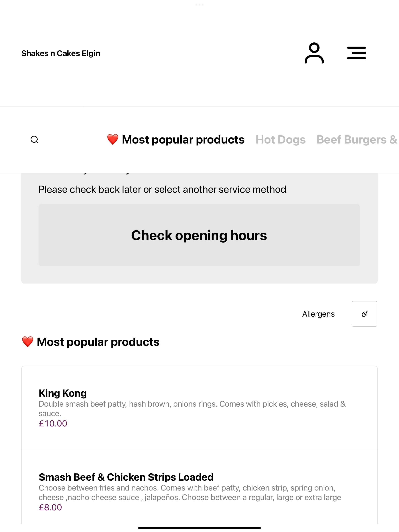Click the heart emoji in category bar
This screenshot has height=532, width=399.
tap(113, 139)
